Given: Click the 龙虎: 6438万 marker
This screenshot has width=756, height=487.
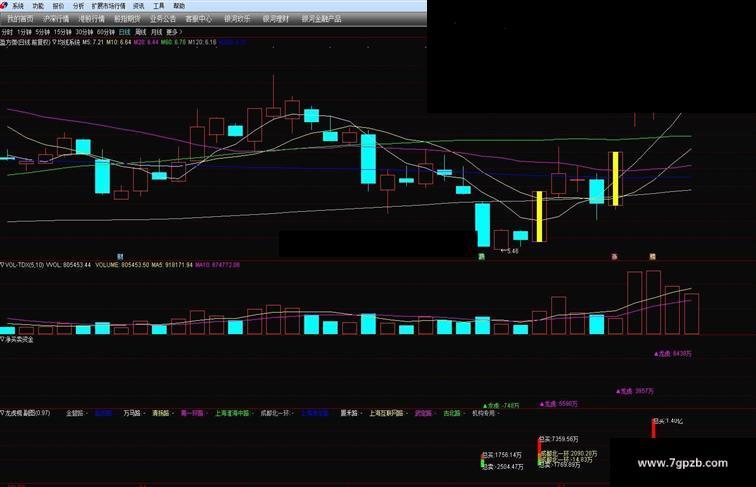Looking at the screenshot, I should click(x=673, y=353).
